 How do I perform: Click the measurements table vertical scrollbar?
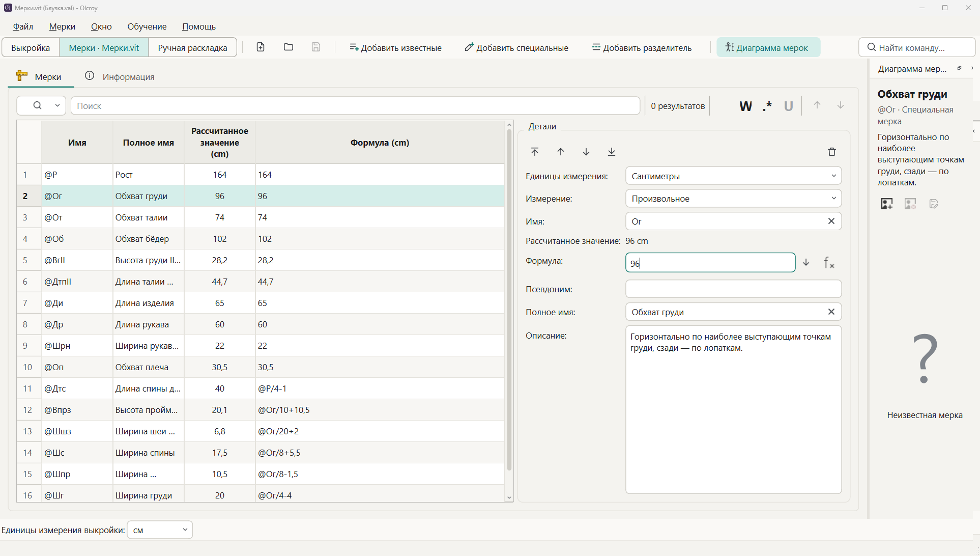point(509,300)
